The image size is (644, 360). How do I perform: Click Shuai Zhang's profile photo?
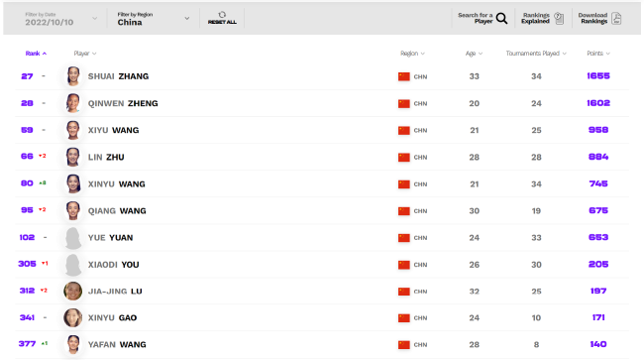[73, 76]
